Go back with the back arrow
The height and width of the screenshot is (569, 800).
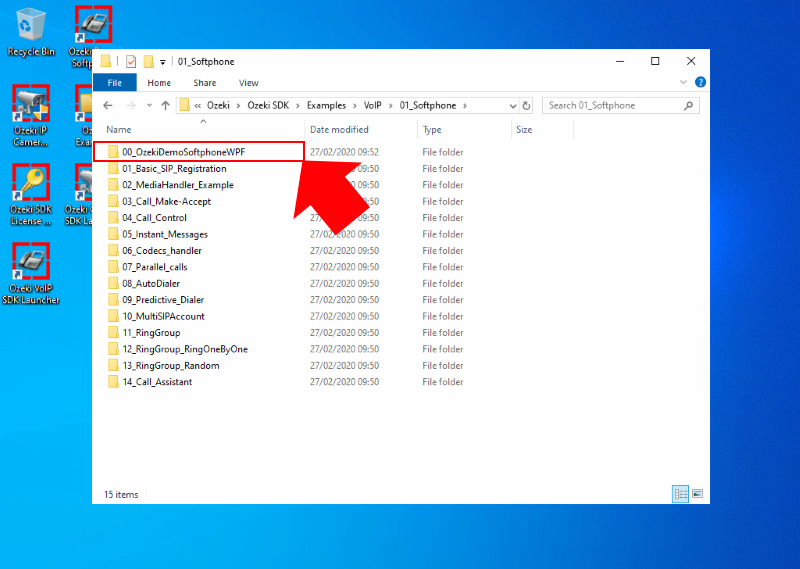[x=108, y=106]
